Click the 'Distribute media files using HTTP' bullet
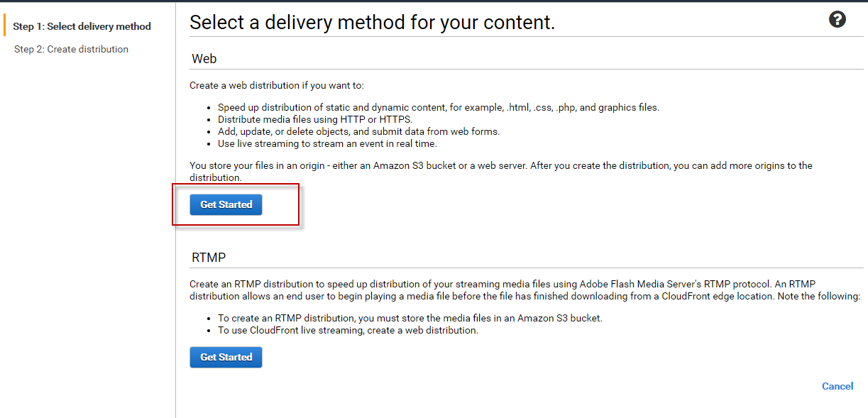The height and width of the screenshot is (418, 868). coord(314,119)
